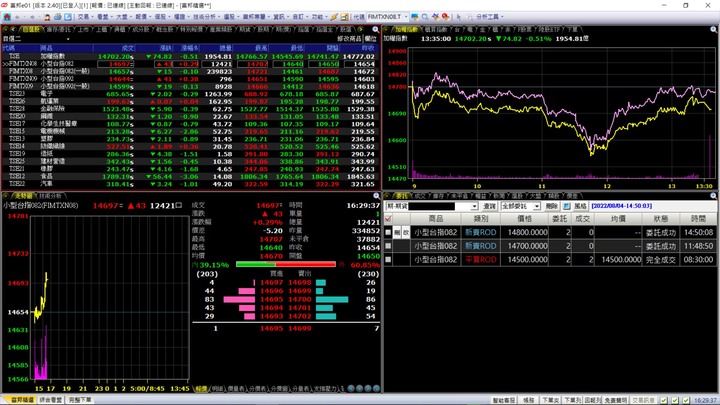Click the last blue round button under the quote panel

tap(377, 388)
